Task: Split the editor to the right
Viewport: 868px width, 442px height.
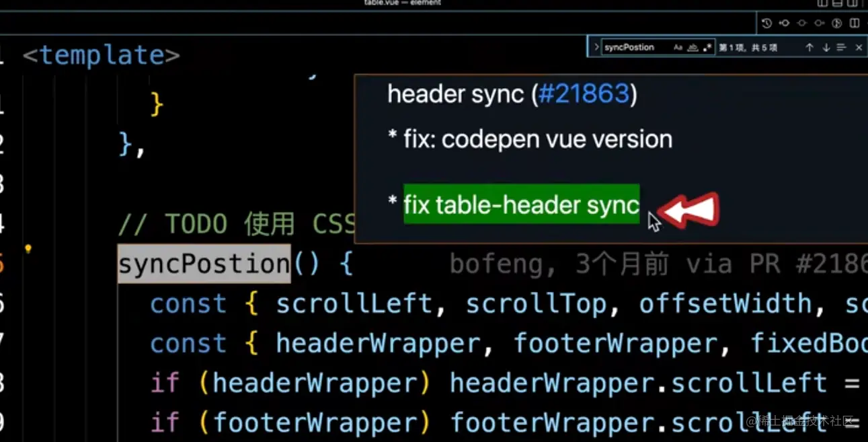Action: pyautogui.click(x=855, y=24)
